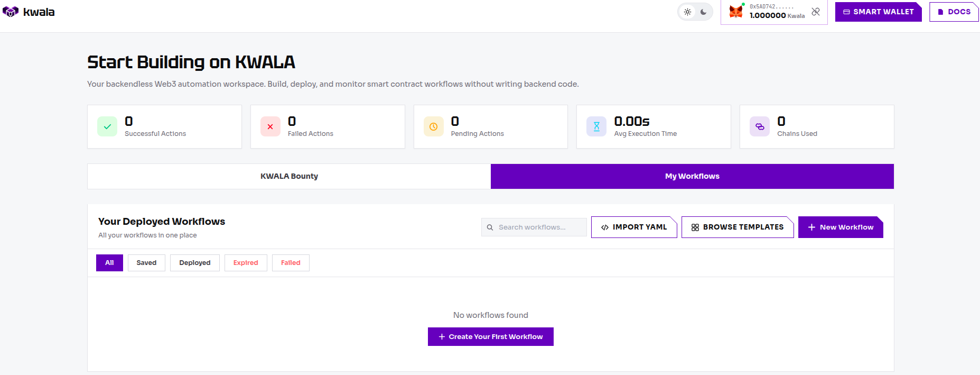
Task: Click the Successful Actions label
Action: point(155,134)
